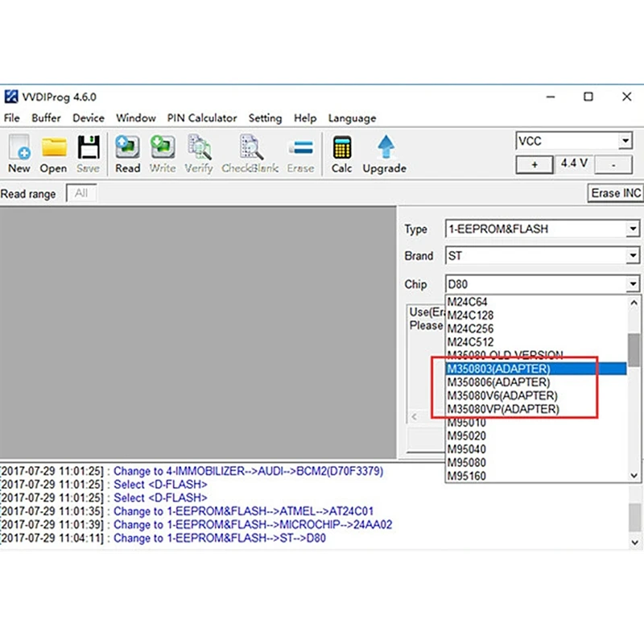
Task: Select M24C64 in chip list
Action: [x=536, y=302]
